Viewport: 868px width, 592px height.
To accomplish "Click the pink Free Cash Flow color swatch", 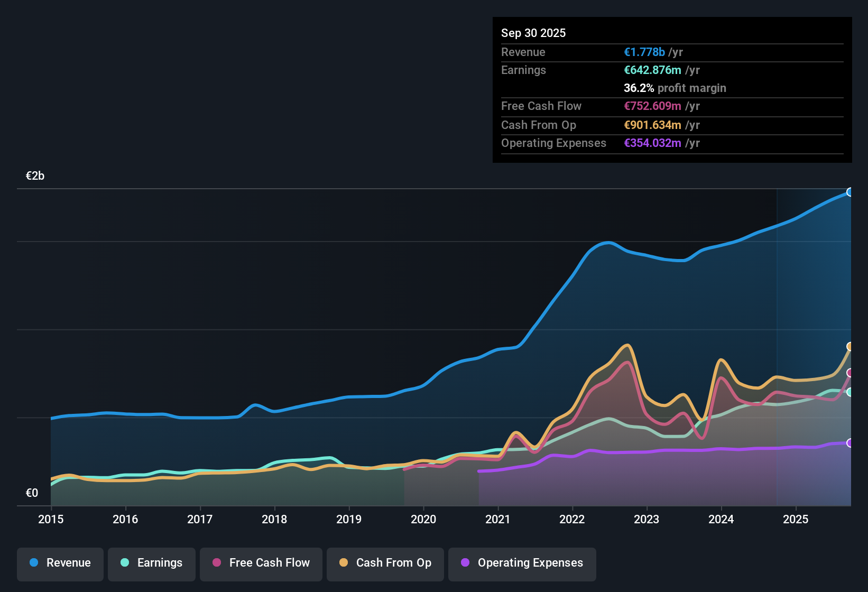I will pyautogui.click(x=216, y=563).
